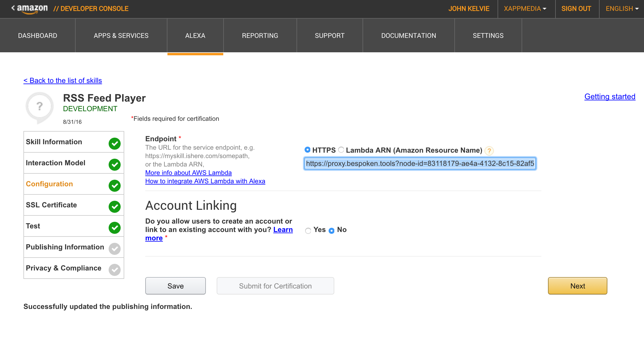
Task: Click the endpoint help question-mark icon
Action: (x=489, y=151)
